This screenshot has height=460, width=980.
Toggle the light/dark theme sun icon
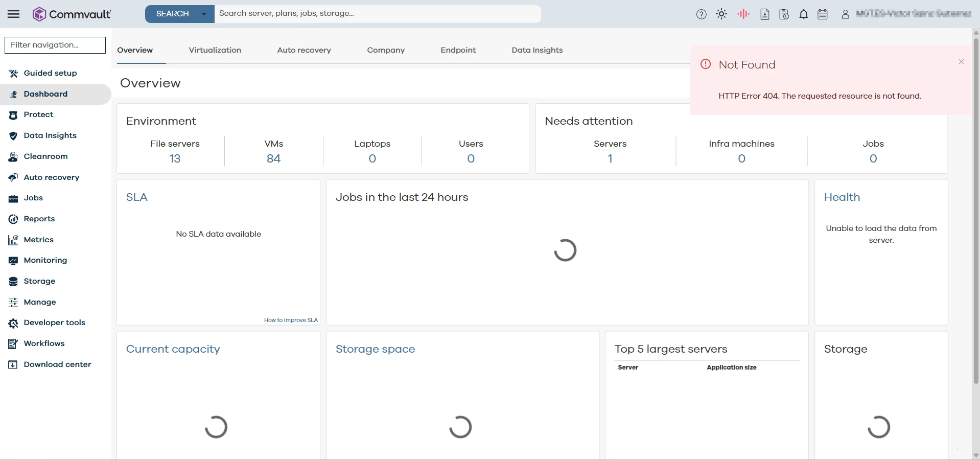pyautogui.click(x=721, y=14)
